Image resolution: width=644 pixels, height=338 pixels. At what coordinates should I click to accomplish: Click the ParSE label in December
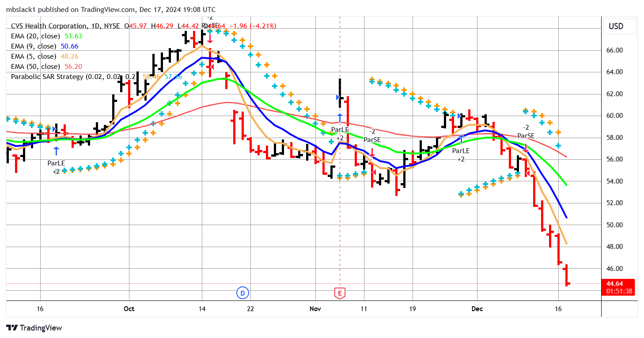click(526, 136)
